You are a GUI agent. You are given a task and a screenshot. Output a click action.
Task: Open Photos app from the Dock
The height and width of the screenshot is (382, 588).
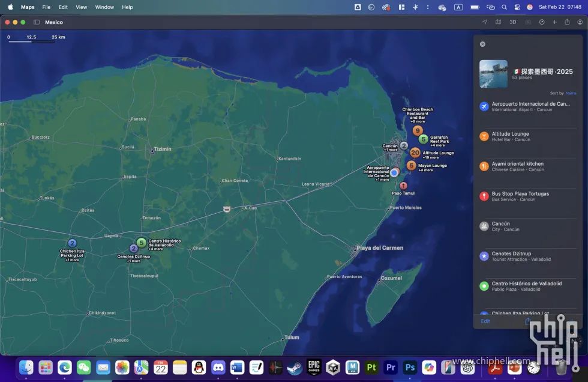click(x=122, y=368)
